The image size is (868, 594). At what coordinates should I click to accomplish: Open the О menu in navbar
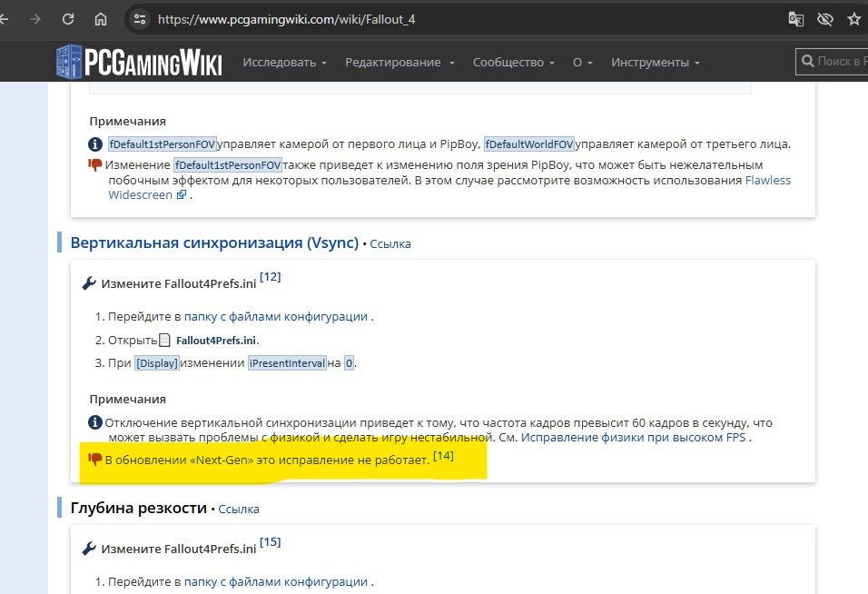coord(582,62)
